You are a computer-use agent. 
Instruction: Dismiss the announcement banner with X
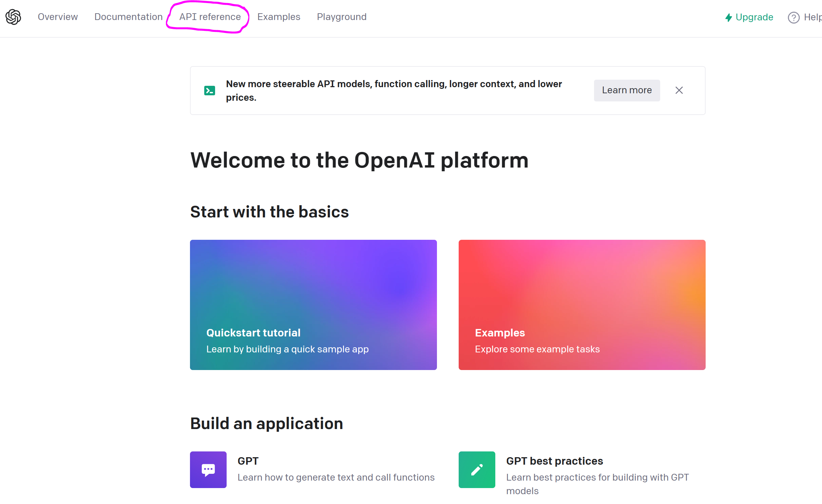click(679, 90)
